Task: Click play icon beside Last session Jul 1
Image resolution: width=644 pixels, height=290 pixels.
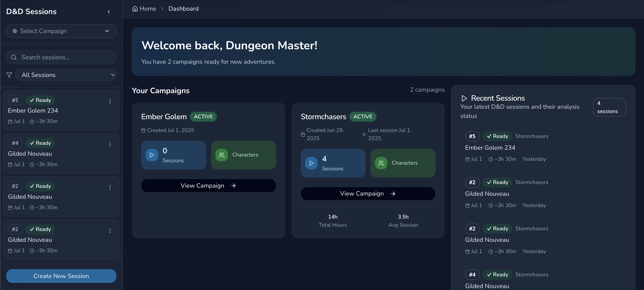Action: pyautogui.click(x=364, y=134)
